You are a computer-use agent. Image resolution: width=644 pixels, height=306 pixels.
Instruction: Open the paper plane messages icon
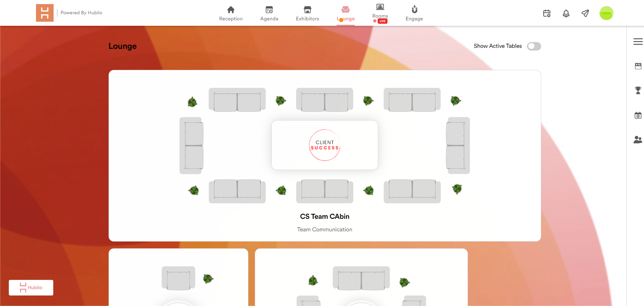585,13
